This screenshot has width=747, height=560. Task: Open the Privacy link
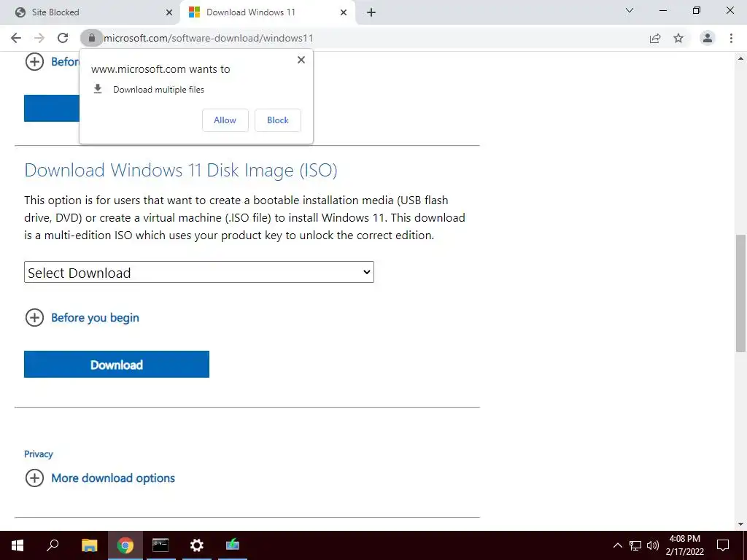click(x=38, y=454)
